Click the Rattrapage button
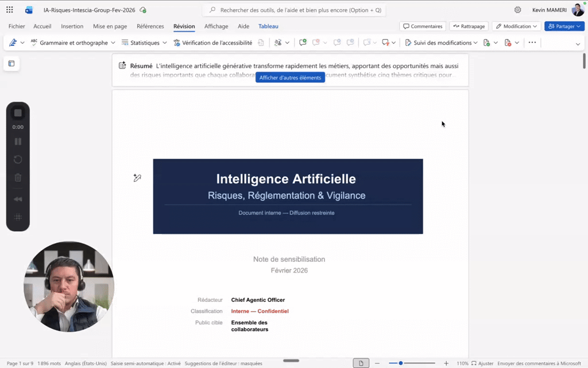The height and width of the screenshot is (368, 588). (x=469, y=26)
